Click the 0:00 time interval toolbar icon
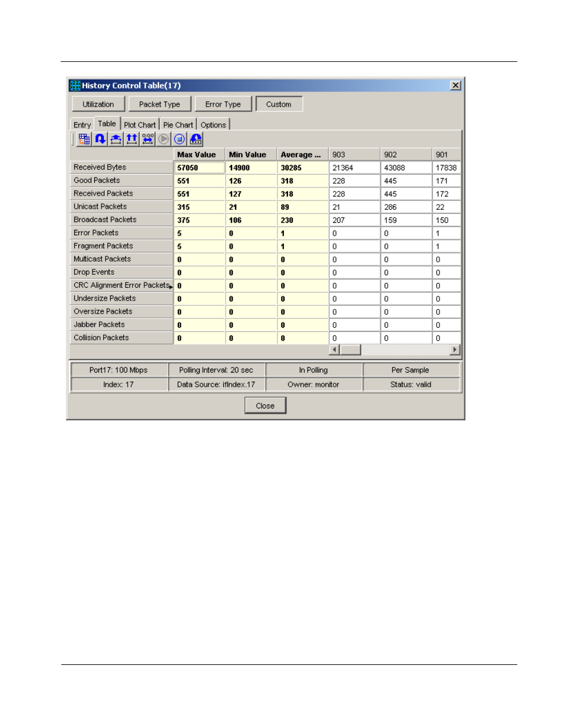The width and height of the screenshot is (562, 728). [148, 139]
